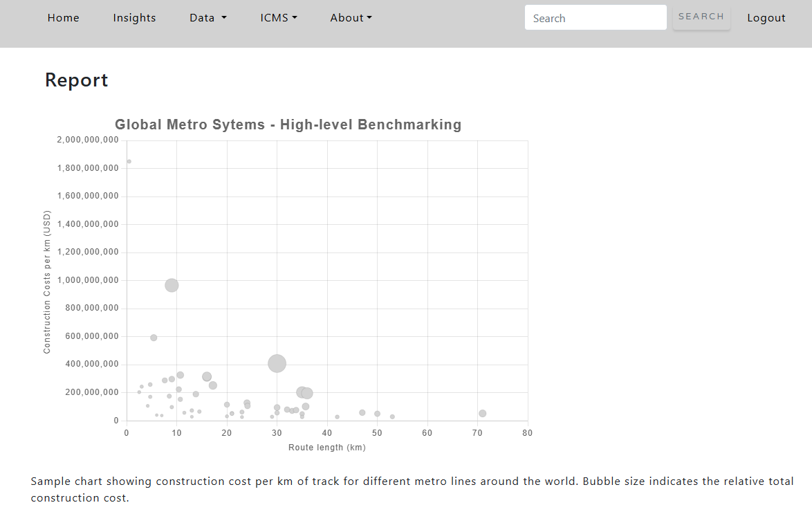
Task: Select the bubble between 40 and 50 km nearest 50
Action: pyautogui.click(x=362, y=413)
